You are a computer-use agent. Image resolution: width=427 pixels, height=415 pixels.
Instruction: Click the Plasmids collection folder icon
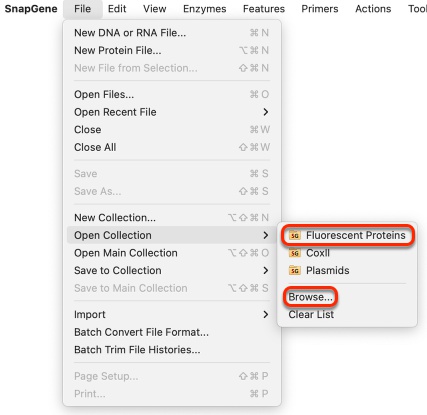(x=295, y=270)
